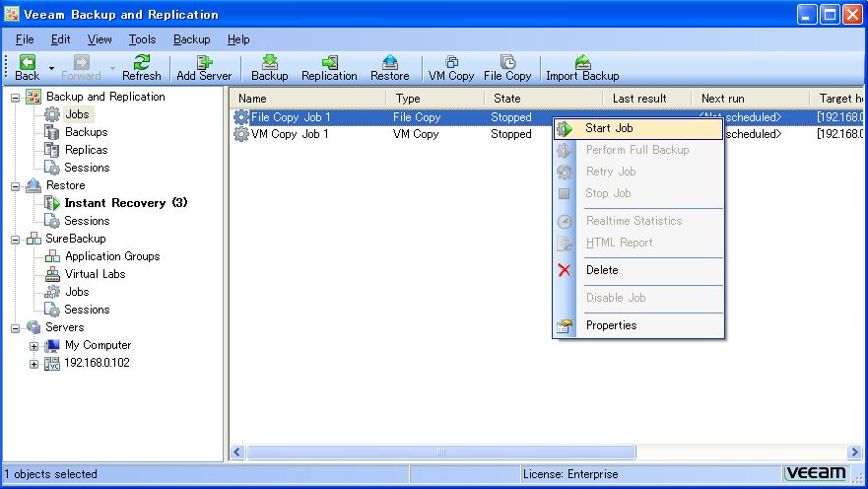Click the Restore toolbar icon

390,62
